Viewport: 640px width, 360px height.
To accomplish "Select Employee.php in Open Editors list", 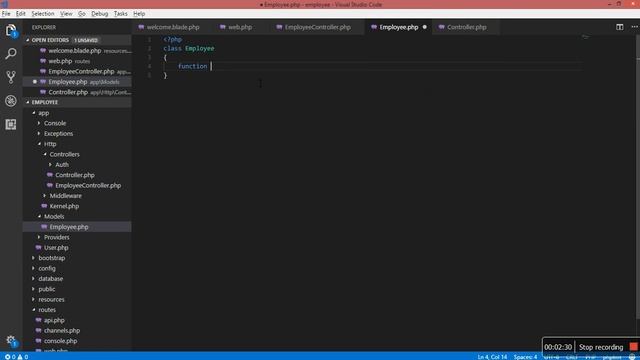I will 77,82.
